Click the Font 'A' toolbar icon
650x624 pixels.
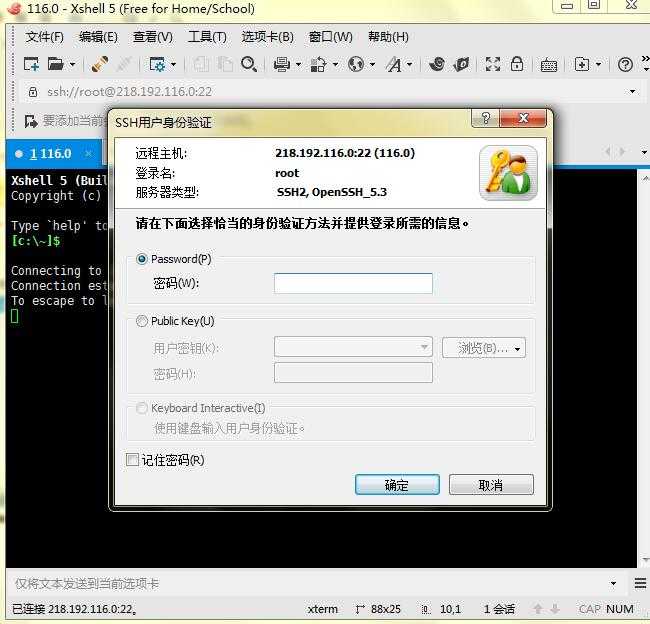point(393,64)
